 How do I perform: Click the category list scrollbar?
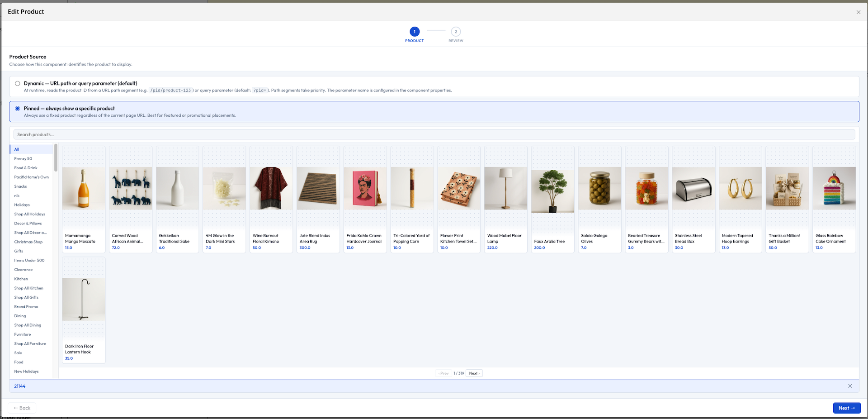coord(56,157)
